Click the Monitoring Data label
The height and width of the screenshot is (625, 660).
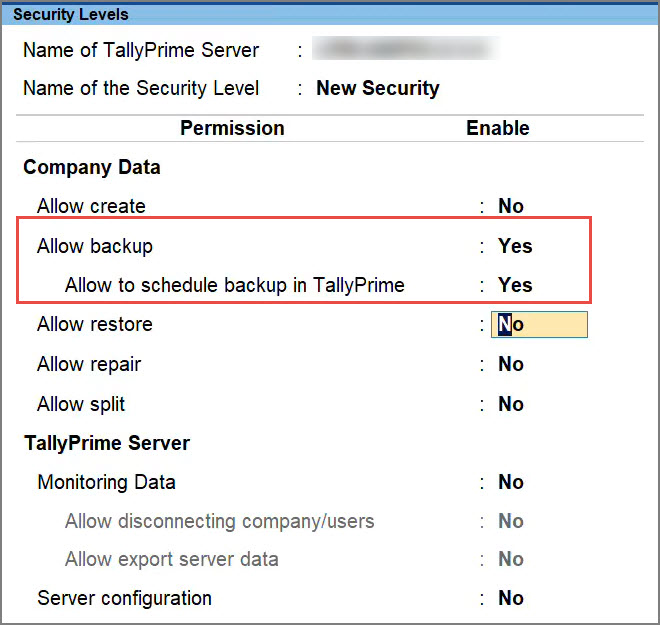[106, 482]
